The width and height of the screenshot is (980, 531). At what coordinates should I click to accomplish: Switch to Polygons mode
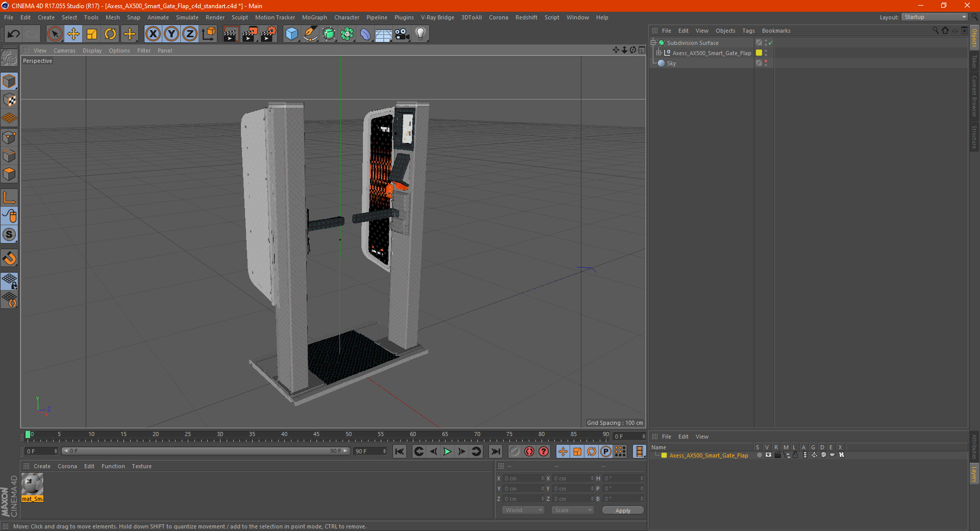(x=9, y=174)
